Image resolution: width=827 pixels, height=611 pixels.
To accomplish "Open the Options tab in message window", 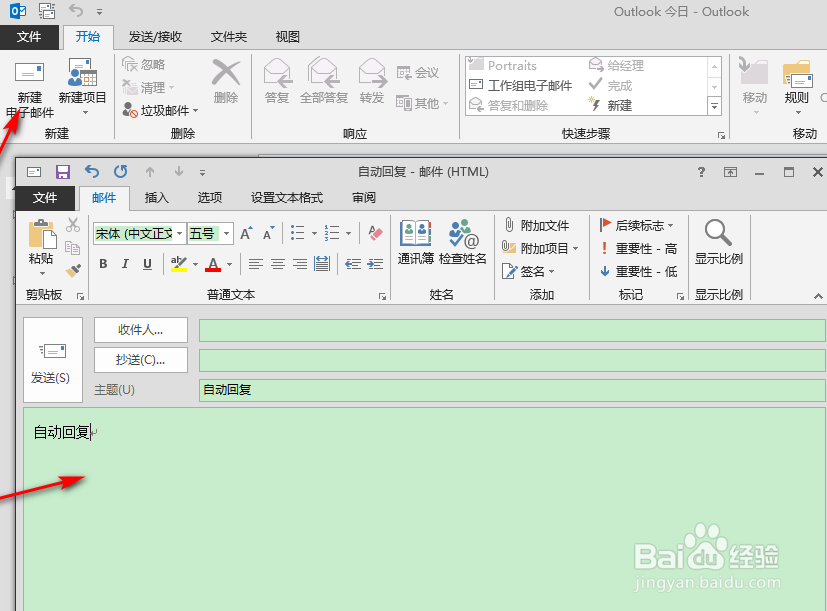I will pyautogui.click(x=210, y=197).
